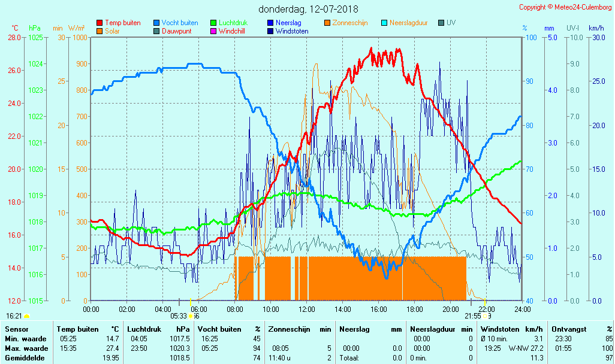Click the blue Vocht buiten legend swatch
The height and width of the screenshot is (364, 615).
coord(156,23)
